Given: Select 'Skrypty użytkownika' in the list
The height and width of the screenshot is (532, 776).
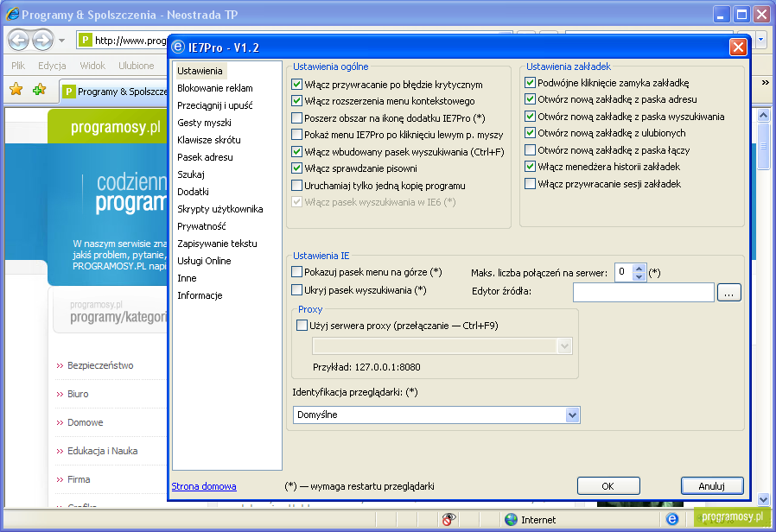Looking at the screenshot, I should [220, 209].
